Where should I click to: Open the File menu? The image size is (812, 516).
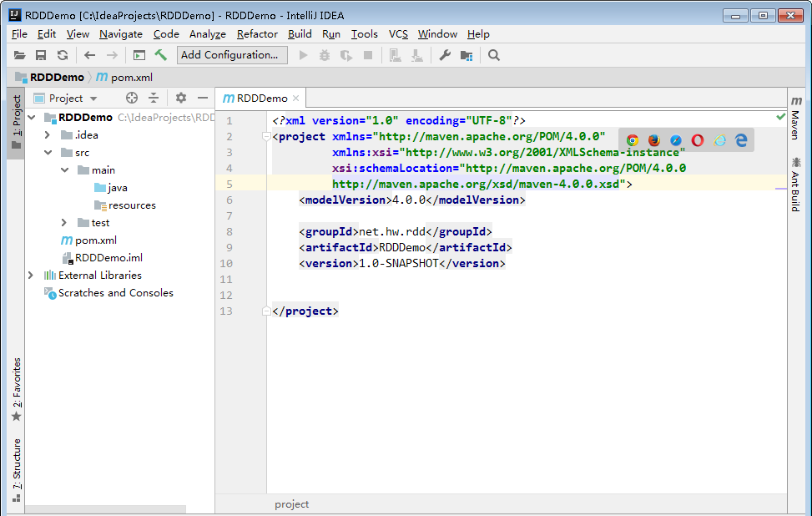[x=19, y=34]
